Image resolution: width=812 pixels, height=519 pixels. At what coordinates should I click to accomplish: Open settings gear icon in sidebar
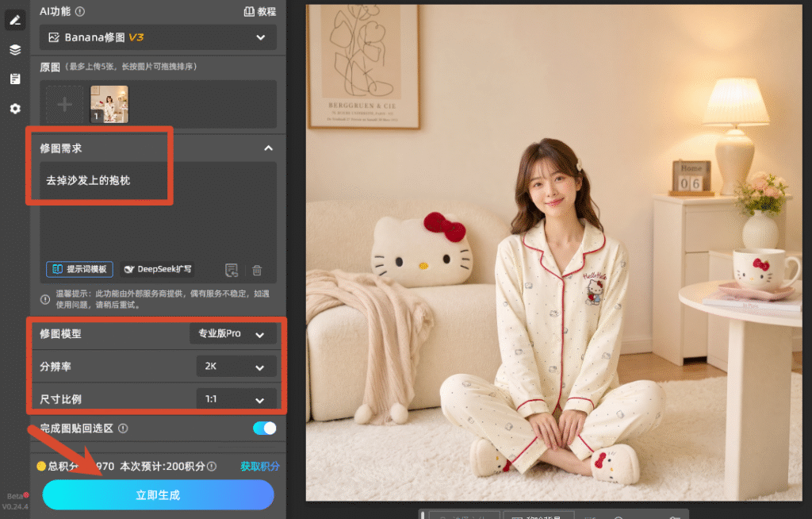pos(15,109)
